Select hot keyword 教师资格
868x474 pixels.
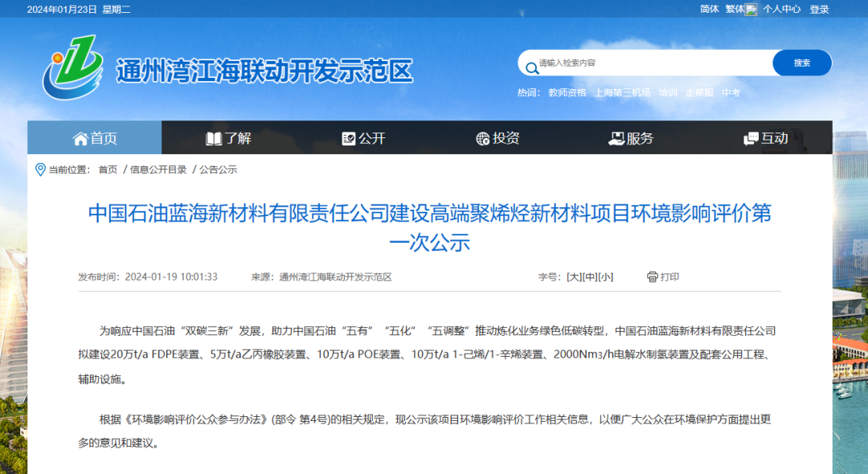pos(567,92)
